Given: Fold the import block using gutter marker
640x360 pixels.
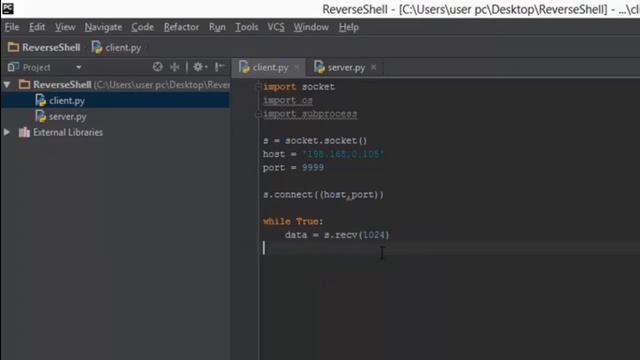Looking at the screenshot, I should [258, 87].
